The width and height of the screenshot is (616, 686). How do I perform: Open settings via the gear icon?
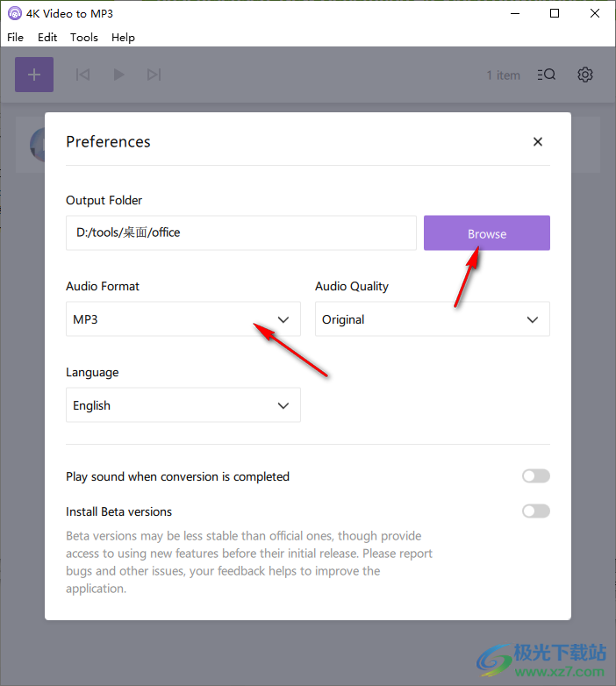(x=585, y=75)
